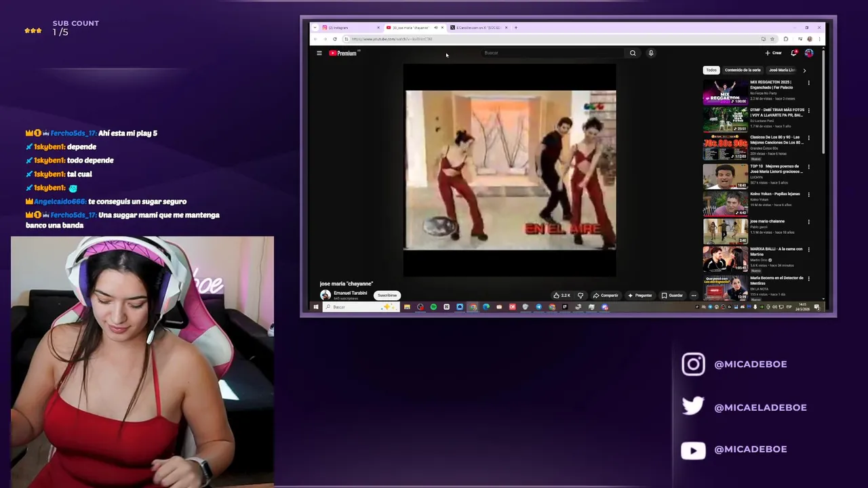
Task: Open the taskbar clock and date
Action: click(x=804, y=307)
